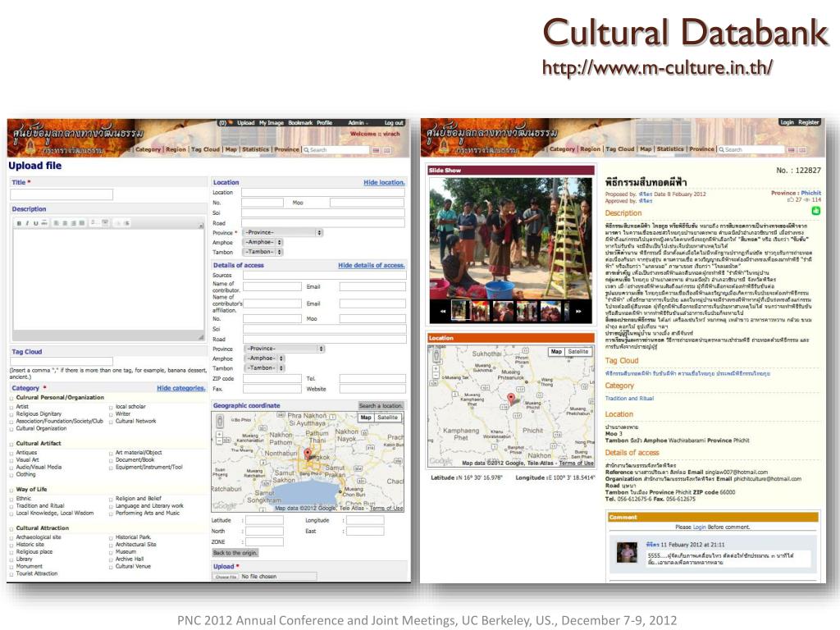Click the Title input field

click(x=62, y=194)
